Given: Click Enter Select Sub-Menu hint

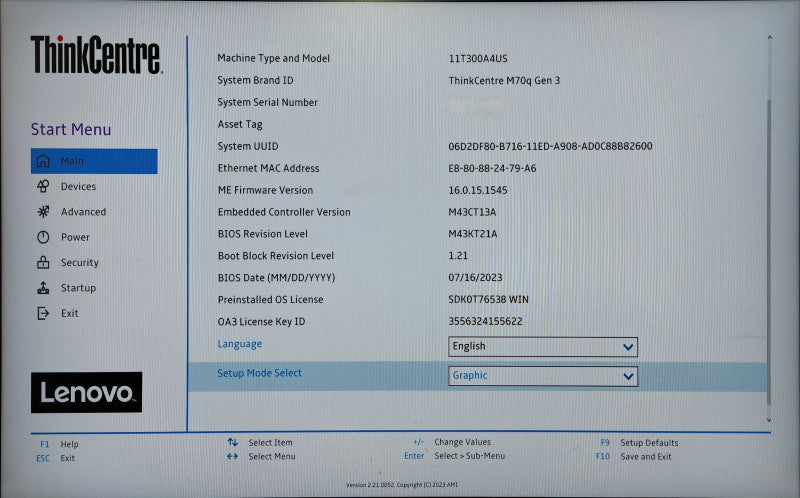Looking at the screenshot, I should click(455, 456).
